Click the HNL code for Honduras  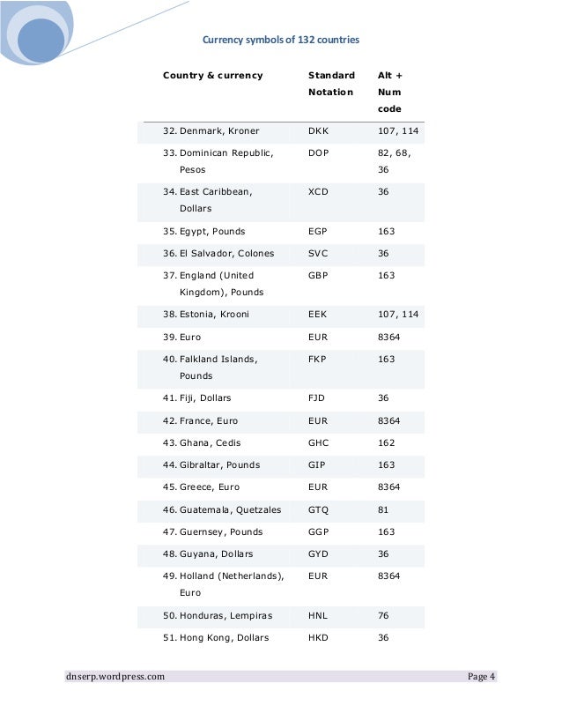click(x=318, y=615)
